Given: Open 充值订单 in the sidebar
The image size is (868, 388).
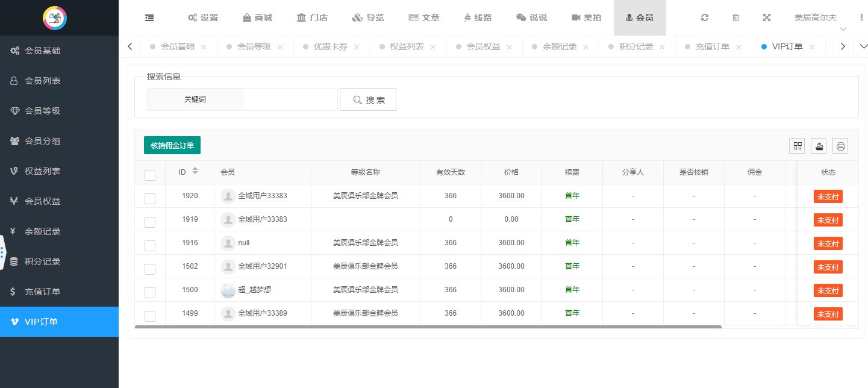Looking at the screenshot, I should pyautogui.click(x=59, y=292).
